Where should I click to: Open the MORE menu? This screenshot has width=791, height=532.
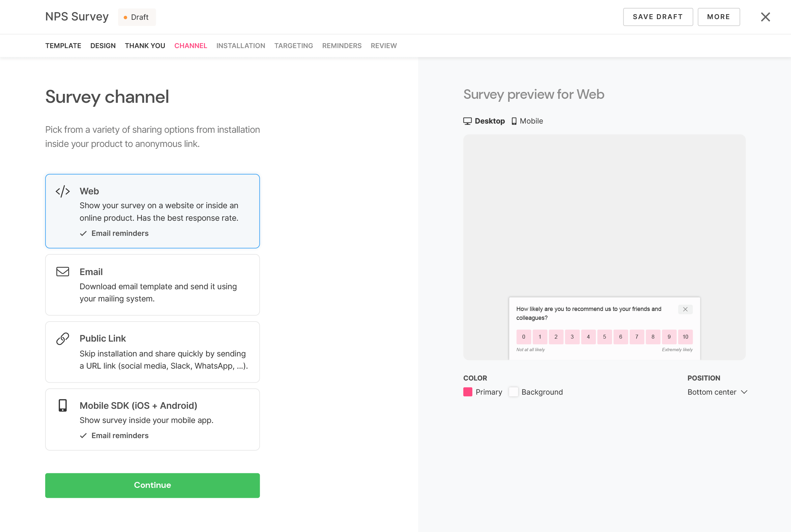718,16
